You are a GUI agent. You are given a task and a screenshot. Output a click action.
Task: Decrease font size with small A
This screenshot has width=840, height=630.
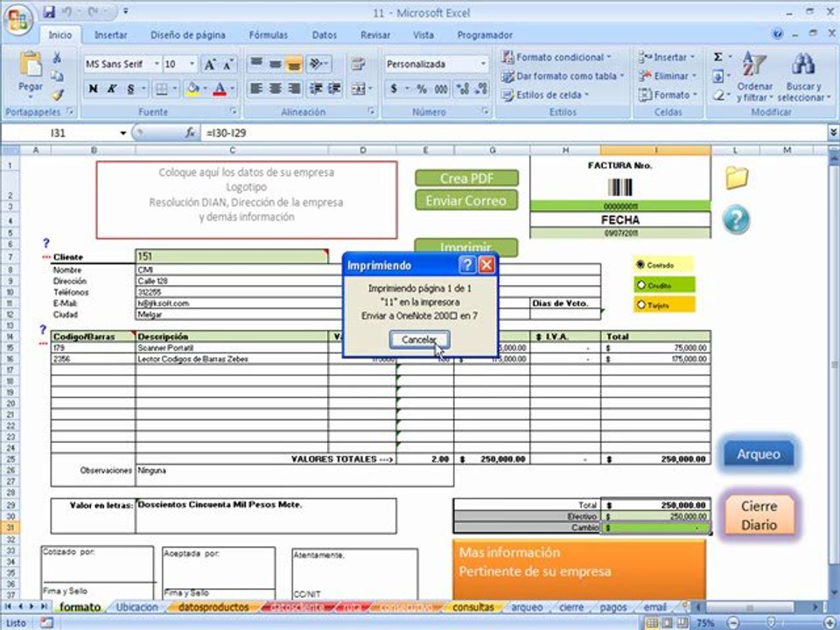pos(227,65)
